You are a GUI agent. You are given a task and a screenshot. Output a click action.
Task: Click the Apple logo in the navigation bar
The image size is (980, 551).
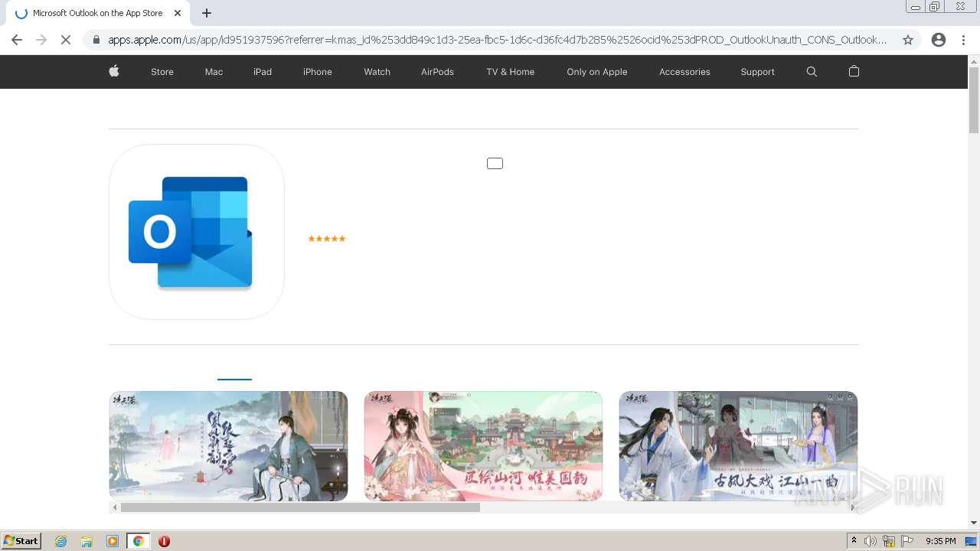click(x=114, y=71)
